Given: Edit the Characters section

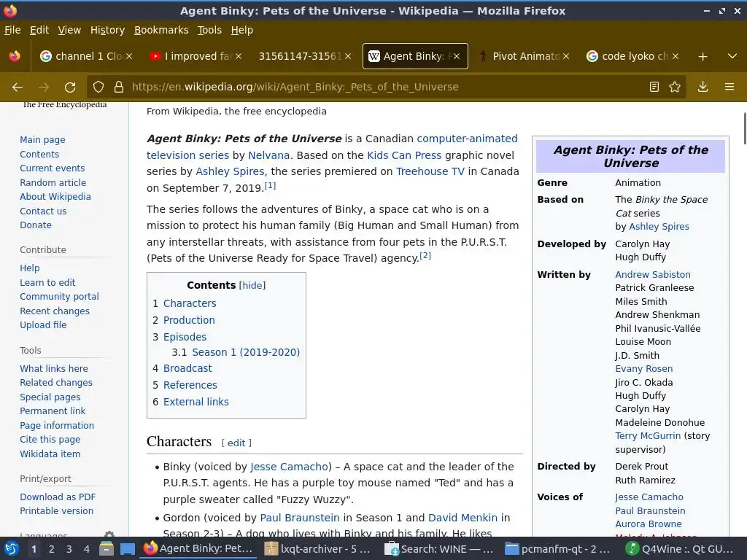Looking at the screenshot, I should point(236,443).
